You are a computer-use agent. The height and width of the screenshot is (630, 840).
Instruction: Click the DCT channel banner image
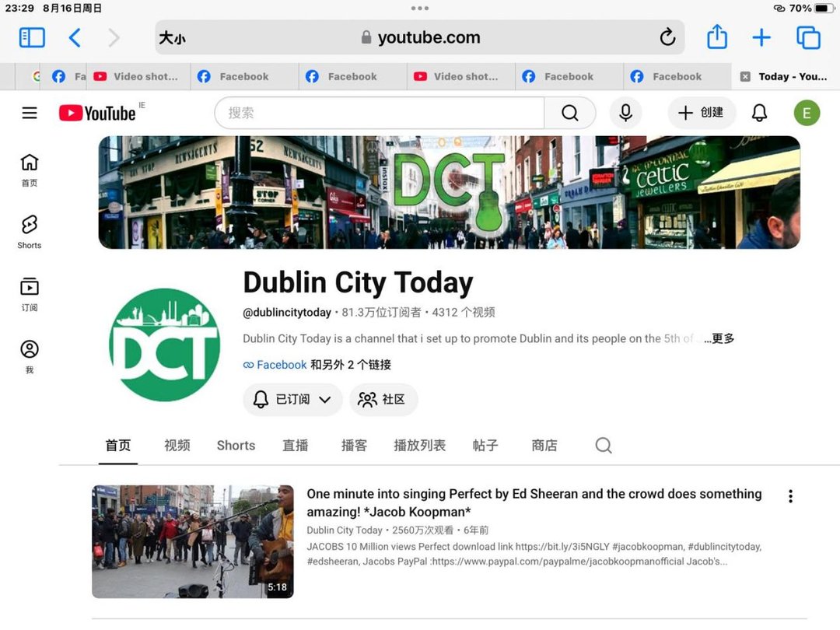(449, 192)
